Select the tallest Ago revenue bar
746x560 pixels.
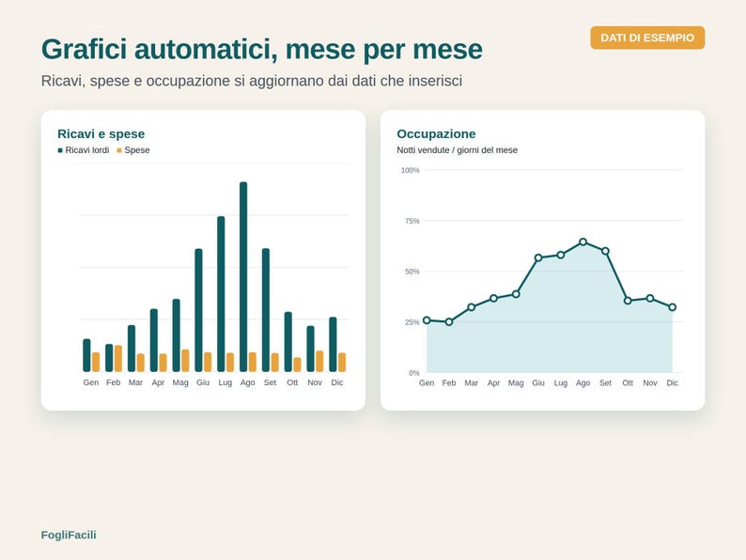pos(243,277)
